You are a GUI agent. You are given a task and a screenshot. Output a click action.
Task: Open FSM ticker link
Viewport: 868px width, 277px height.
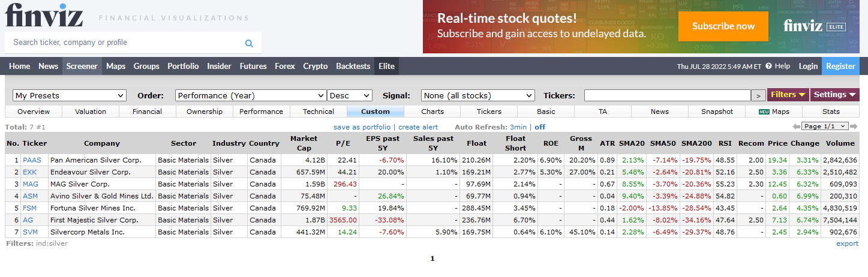point(30,208)
